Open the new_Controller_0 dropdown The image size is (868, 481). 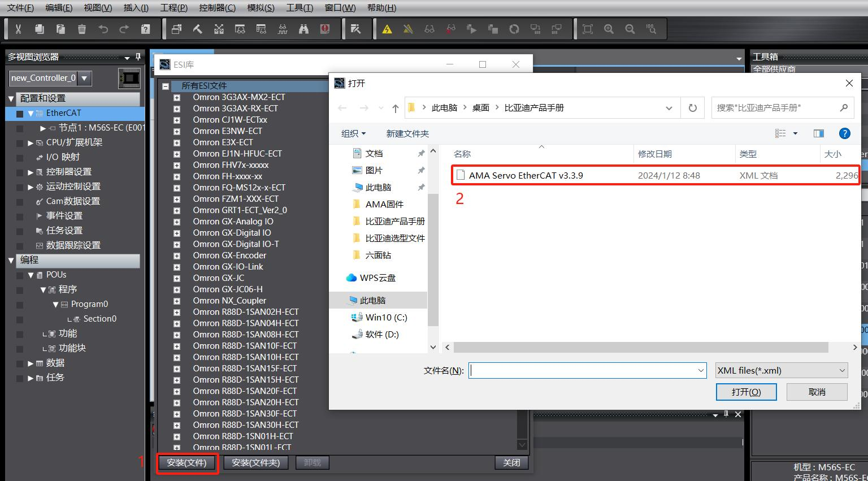pos(84,78)
